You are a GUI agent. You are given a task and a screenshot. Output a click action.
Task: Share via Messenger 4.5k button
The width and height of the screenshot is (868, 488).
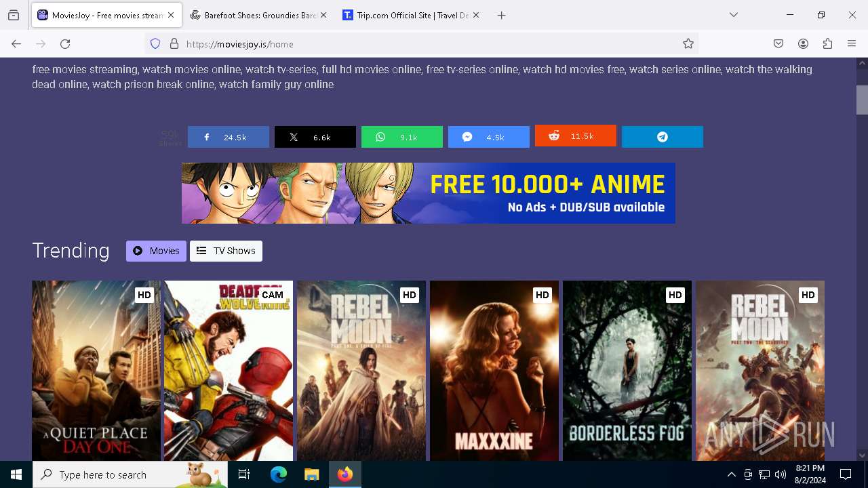[x=488, y=137]
